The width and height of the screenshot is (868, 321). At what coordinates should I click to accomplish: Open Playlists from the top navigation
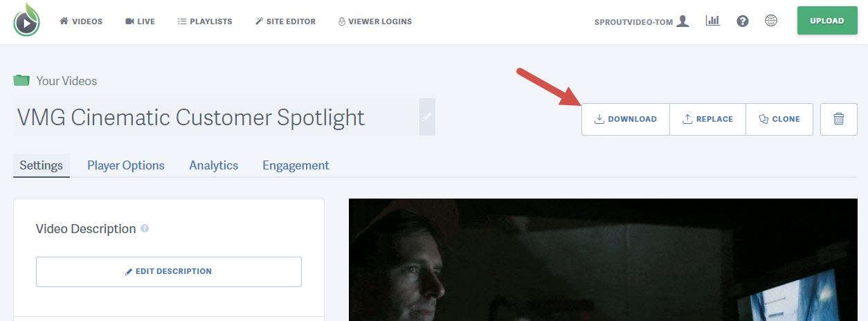205,21
